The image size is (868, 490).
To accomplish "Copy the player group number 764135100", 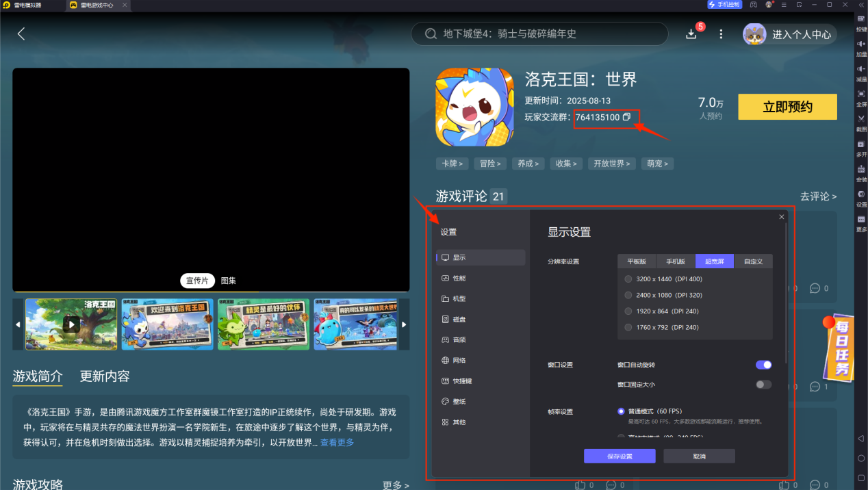I will click(626, 117).
